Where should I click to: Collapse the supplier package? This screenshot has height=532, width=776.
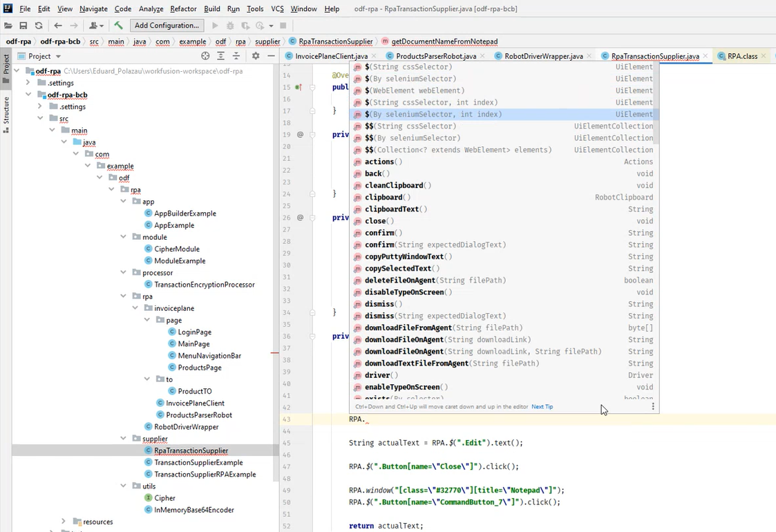pyautogui.click(x=124, y=439)
